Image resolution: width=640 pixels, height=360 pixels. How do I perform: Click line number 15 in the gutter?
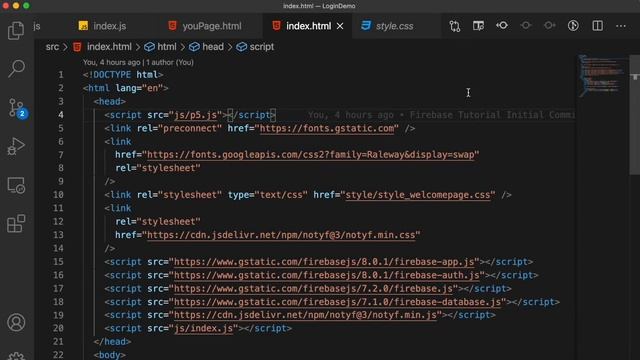point(58,262)
